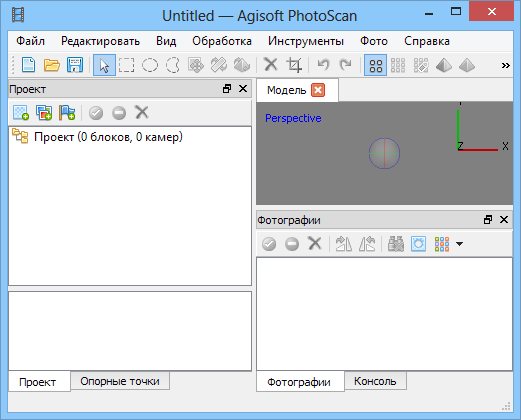The image size is (521, 420).
Task: Choose the rectangle selection tool
Action: 127,65
